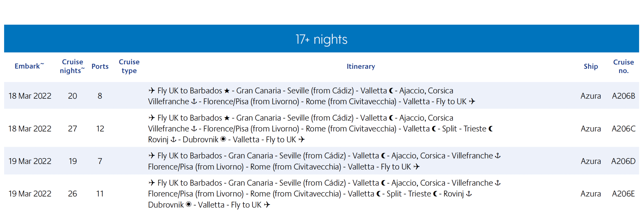
Task: Click the circle icon after Dubrovnik in A206E row
Action: (x=189, y=204)
